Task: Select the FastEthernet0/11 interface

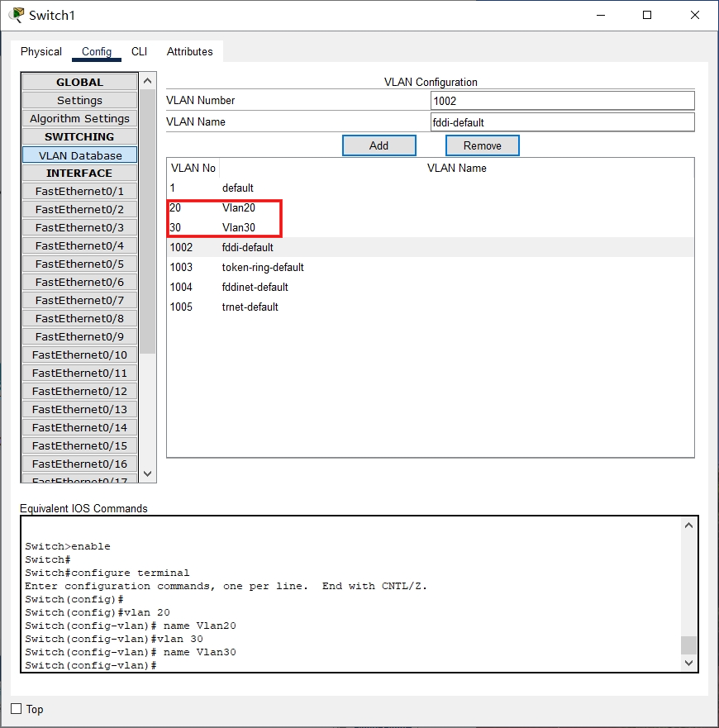Action: point(79,373)
